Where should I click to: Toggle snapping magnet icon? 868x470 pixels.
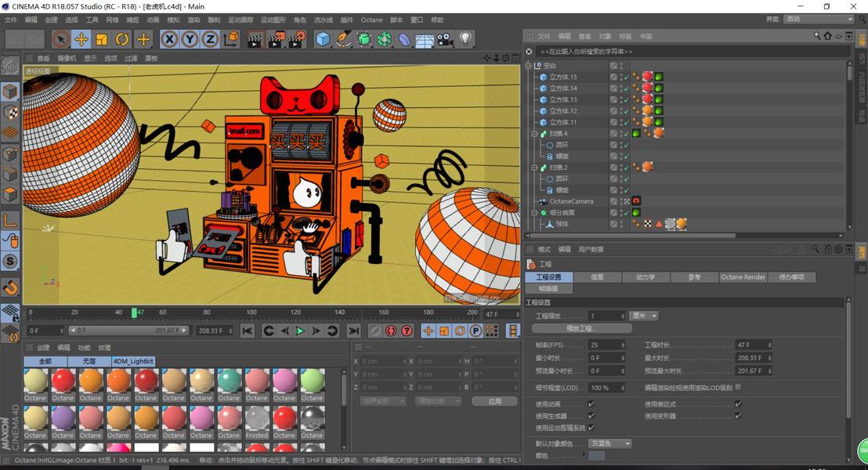click(10, 287)
